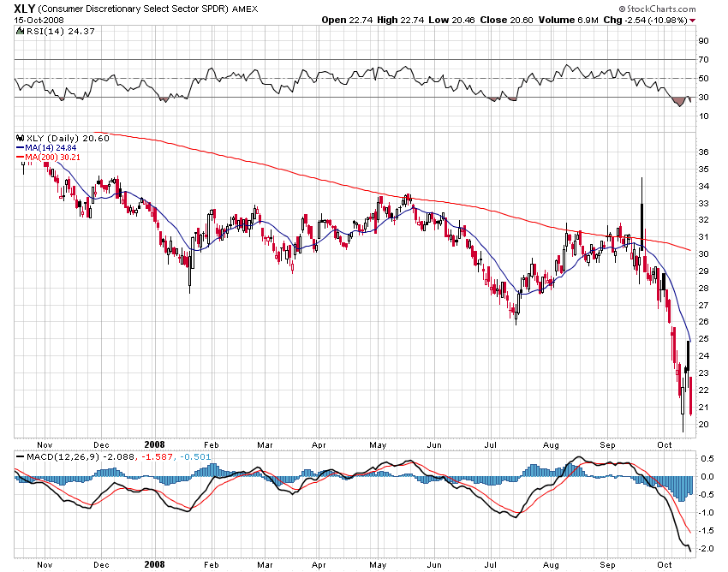
Task: Click the High 22.74 value
Action: (x=400, y=20)
